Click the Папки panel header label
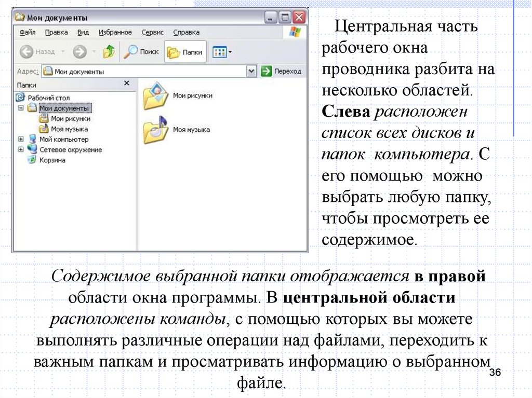532x398 pixels. pos(26,85)
